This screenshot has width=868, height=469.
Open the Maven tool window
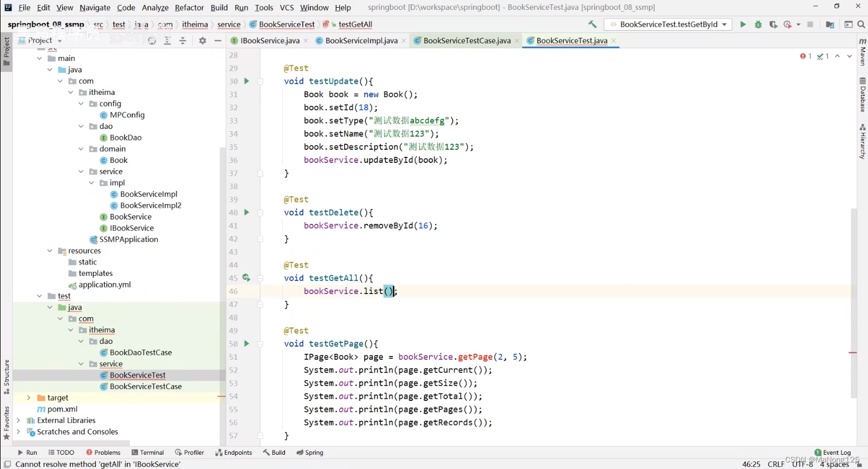[863, 52]
